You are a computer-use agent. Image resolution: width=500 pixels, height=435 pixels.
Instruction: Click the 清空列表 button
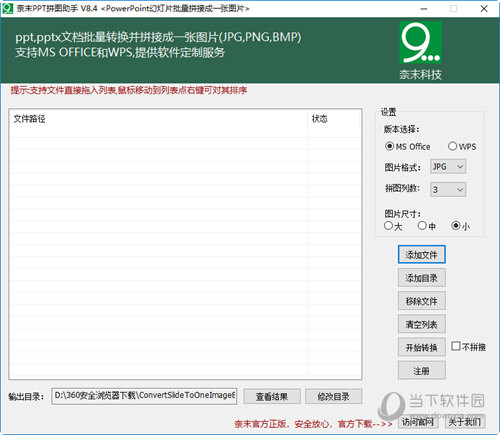click(422, 324)
